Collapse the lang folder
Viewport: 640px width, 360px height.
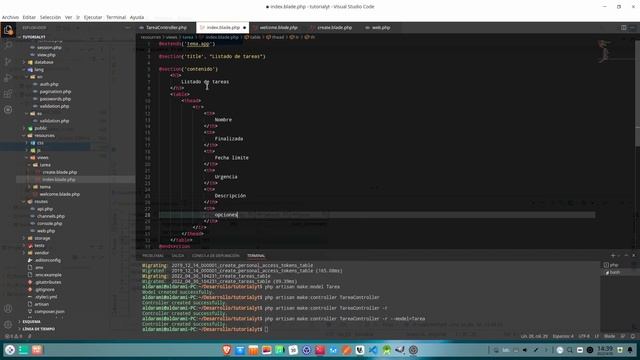click(39, 69)
